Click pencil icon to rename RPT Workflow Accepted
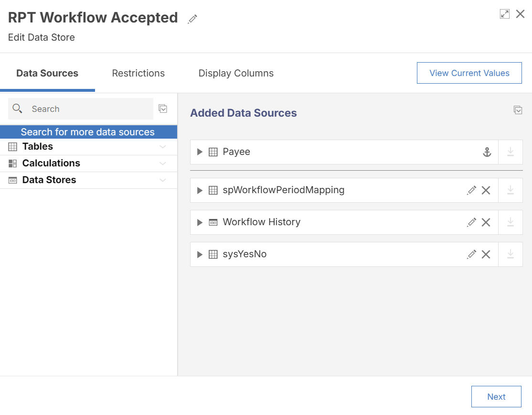532x415 pixels. point(192,19)
